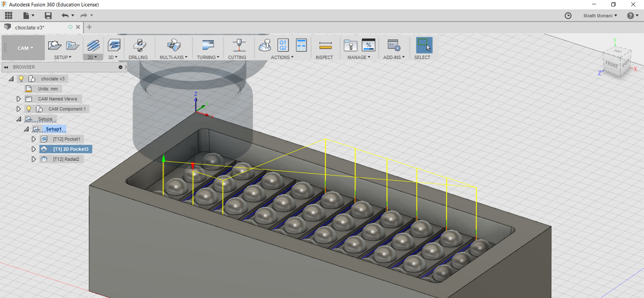Click the Simulate icon in Actions
Image resolution: width=644 pixels, height=298 pixels.
(265, 46)
